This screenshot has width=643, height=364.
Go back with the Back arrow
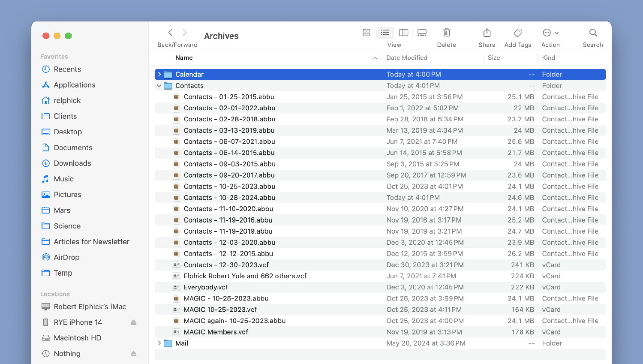pyautogui.click(x=170, y=33)
